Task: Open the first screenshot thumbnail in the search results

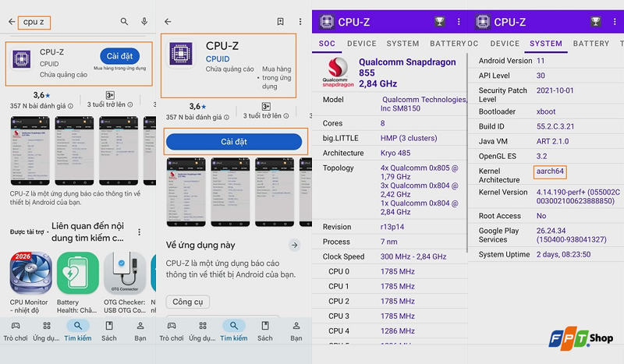Action: pyautogui.click(x=30, y=150)
